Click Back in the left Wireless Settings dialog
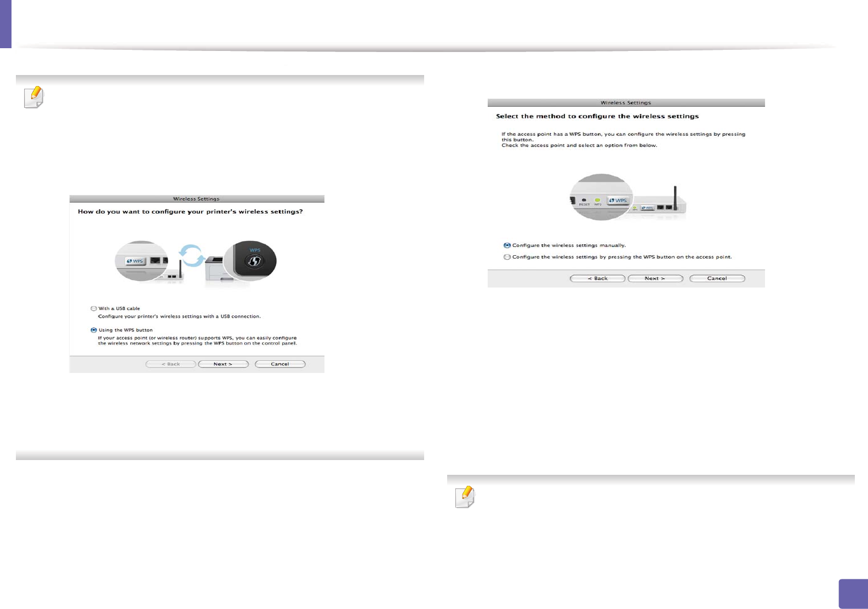The width and height of the screenshot is (868, 609). pyautogui.click(x=170, y=364)
